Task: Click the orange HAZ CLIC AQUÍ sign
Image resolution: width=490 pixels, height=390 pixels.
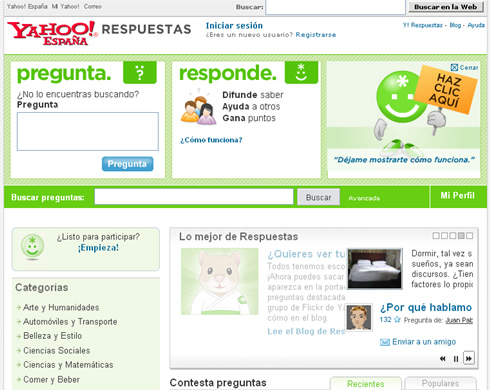Action: tap(446, 89)
